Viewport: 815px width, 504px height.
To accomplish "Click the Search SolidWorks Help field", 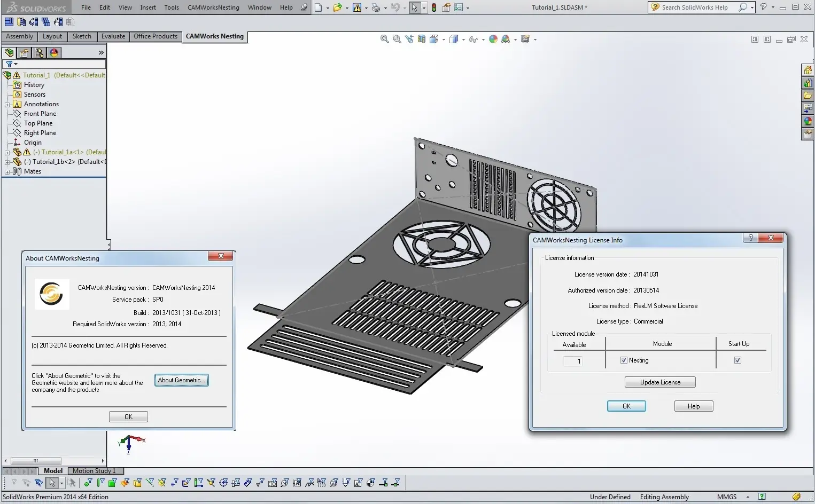I will (x=695, y=7).
